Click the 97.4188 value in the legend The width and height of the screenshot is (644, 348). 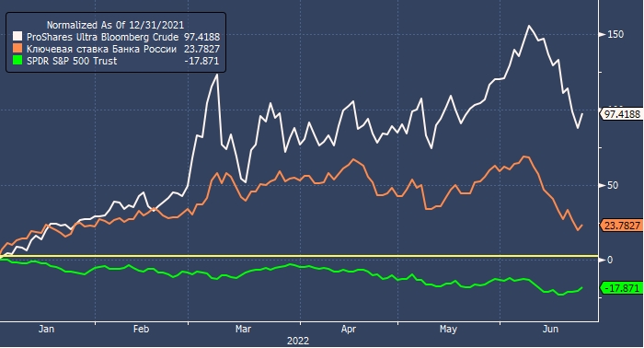pyautogui.click(x=201, y=37)
